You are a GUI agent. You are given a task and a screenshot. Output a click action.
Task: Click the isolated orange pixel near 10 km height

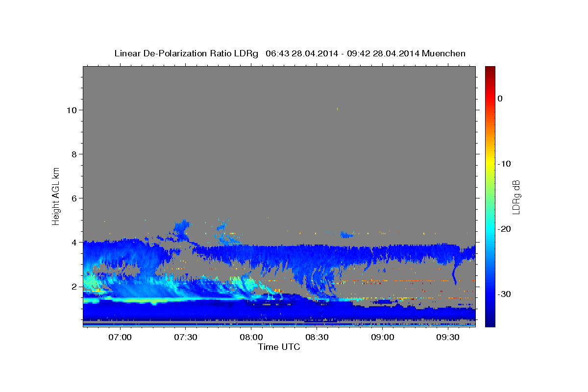point(338,109)
